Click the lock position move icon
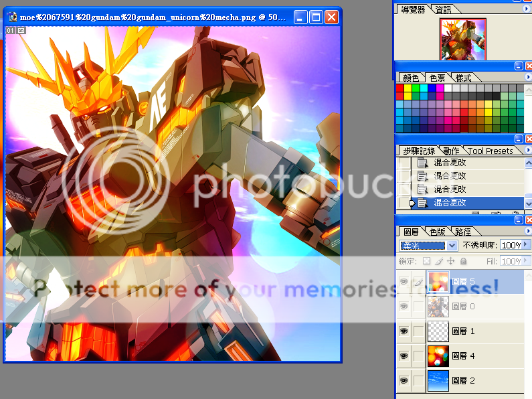 pyautogui.click(x=451, y=261)
